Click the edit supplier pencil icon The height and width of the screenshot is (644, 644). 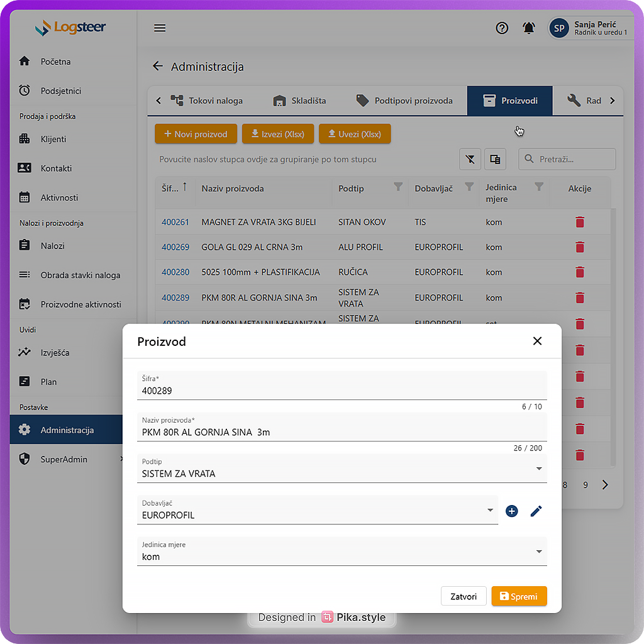coord(536,511)
